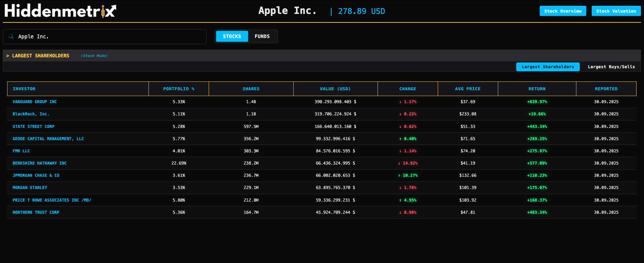Open the Stock Valuation page
Viewport: 644px width, 263px height.
tap(616, 11)
